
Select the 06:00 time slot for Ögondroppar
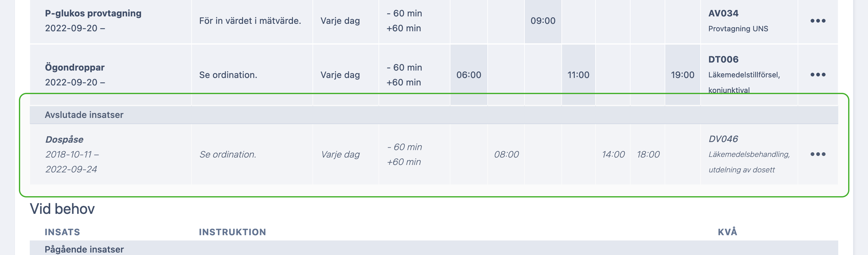[x=469, y=75]
